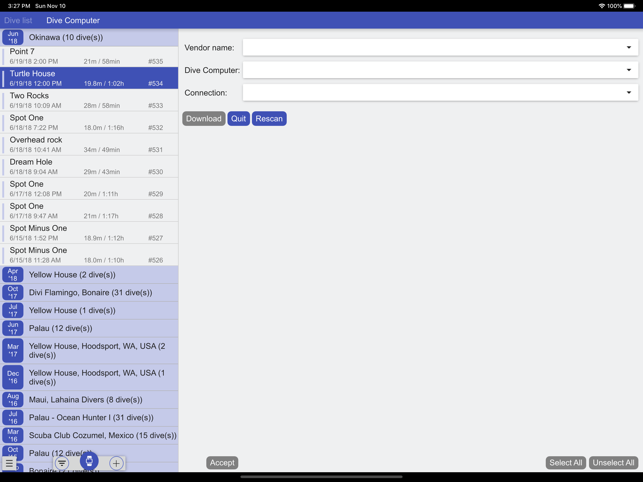
Task: Open the Connection dropdown
Action: tap(439, 93)
